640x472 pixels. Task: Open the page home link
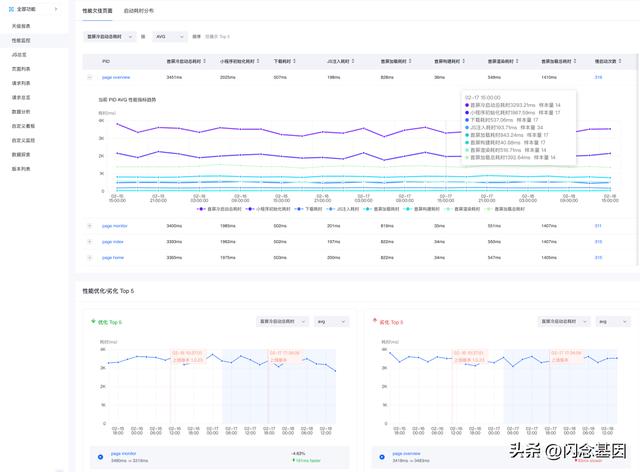(x=113, y=258)
